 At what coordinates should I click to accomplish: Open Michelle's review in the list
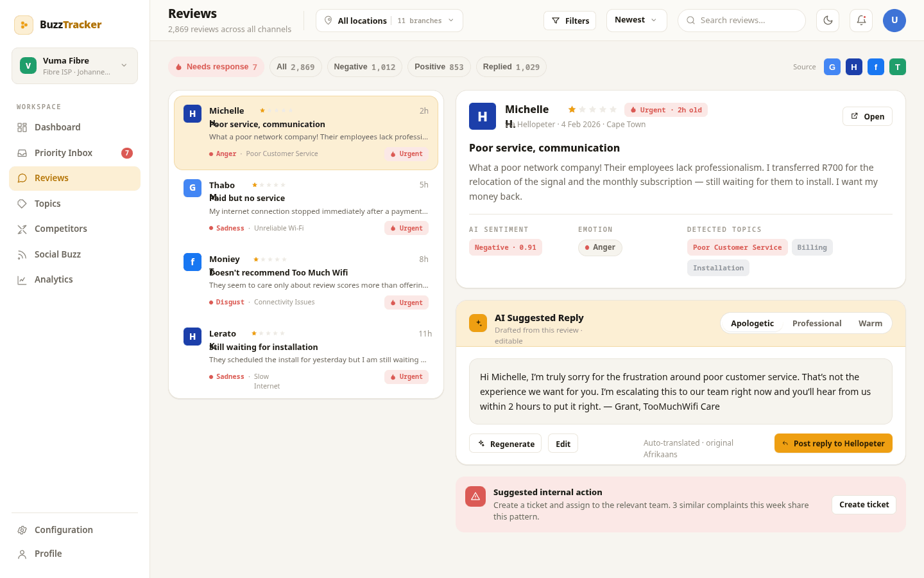[306, 133]
